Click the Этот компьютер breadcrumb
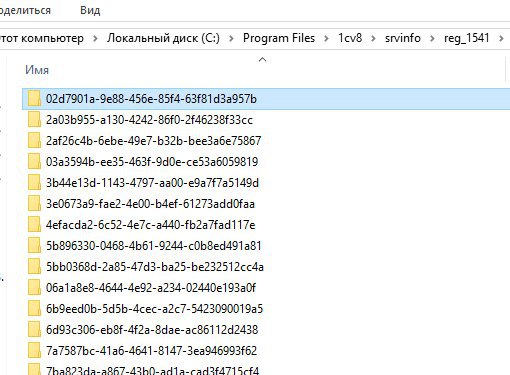This screenshot has height=375, width=510. [42, 38]
